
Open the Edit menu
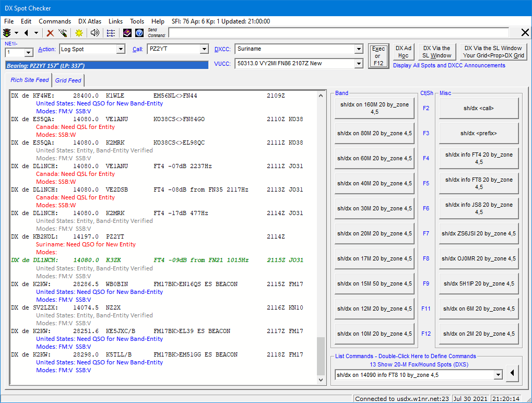(26, 21)
